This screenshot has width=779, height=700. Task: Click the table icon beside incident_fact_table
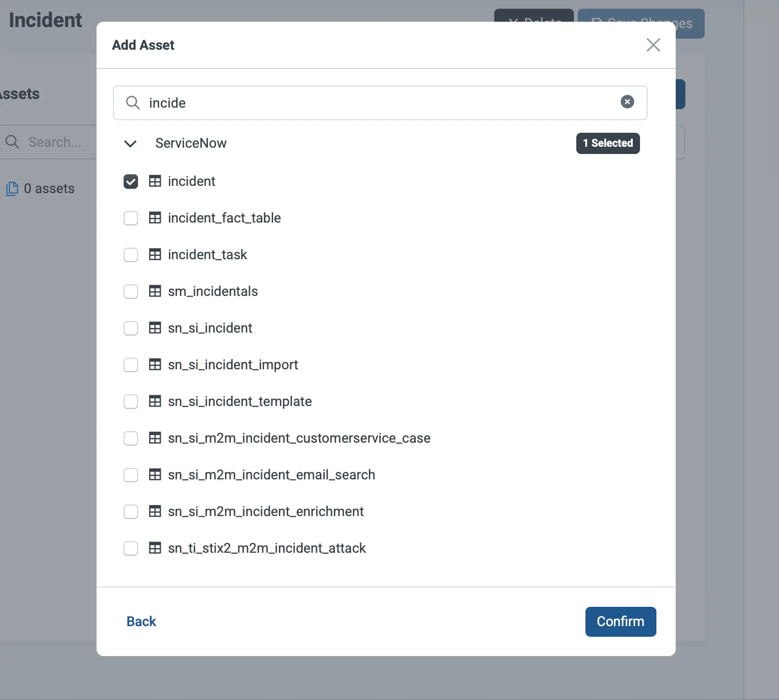pos(155,218)
